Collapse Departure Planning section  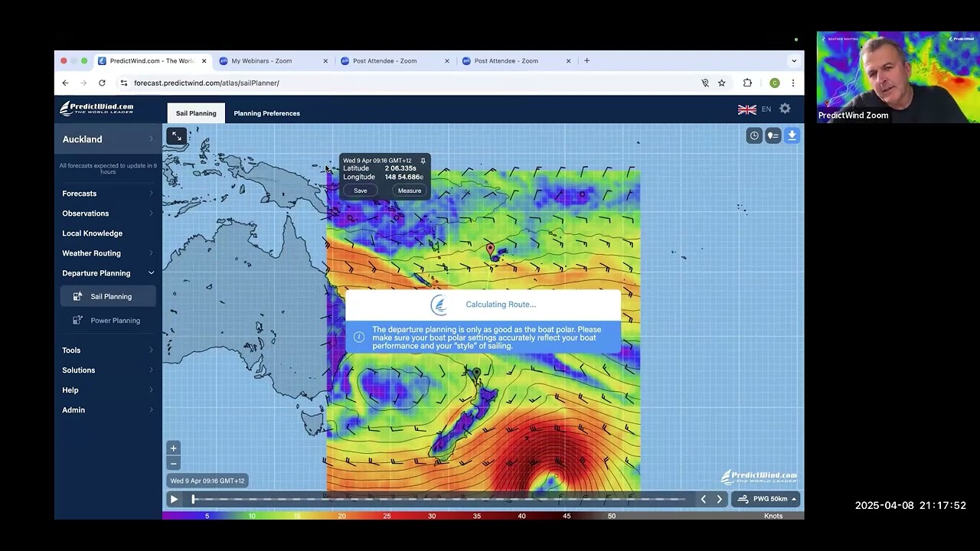tap(108, 273)
